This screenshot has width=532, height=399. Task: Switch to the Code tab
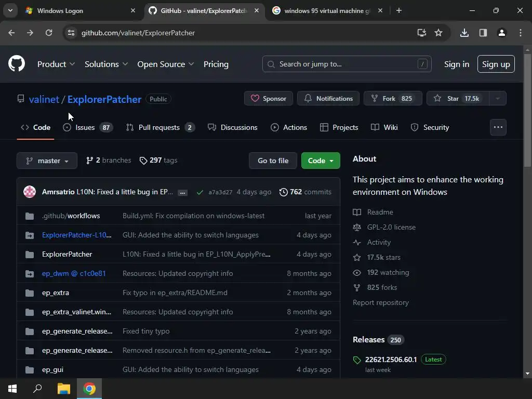click(x=36, y=128)
